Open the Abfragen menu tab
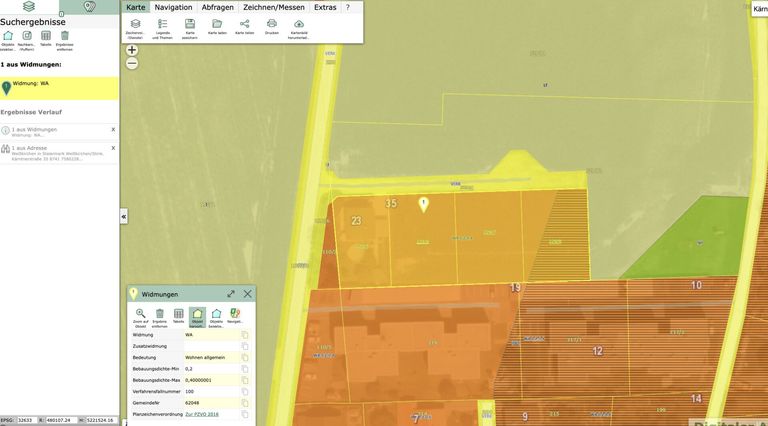This screenshot has height=426, width=768. [217, 7]
